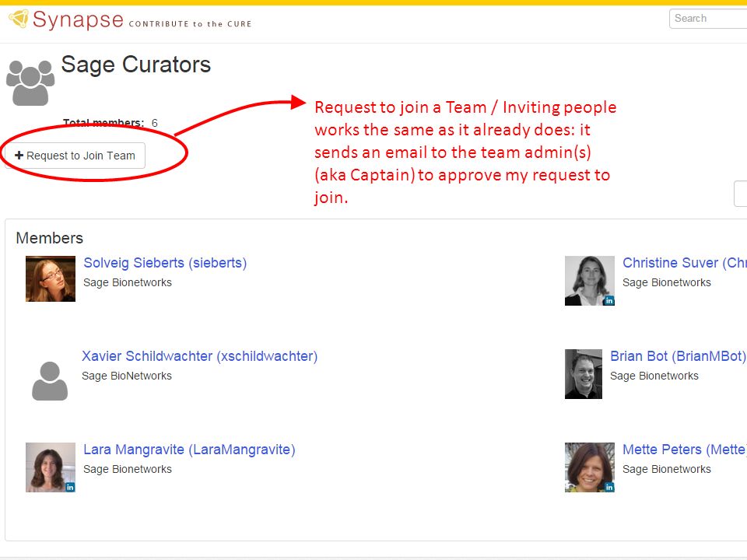Open Brian Bot profile link

pyautogui.click(x=678, y=356)
